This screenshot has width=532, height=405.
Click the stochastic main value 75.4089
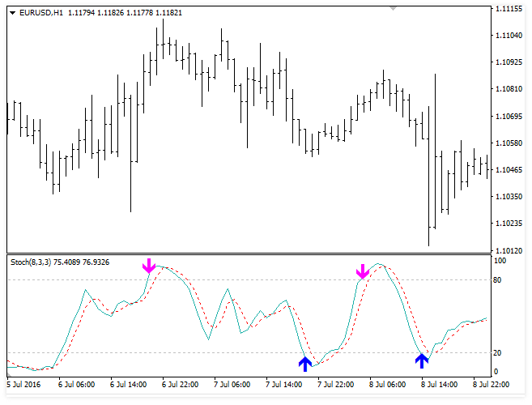pos(67,262)
